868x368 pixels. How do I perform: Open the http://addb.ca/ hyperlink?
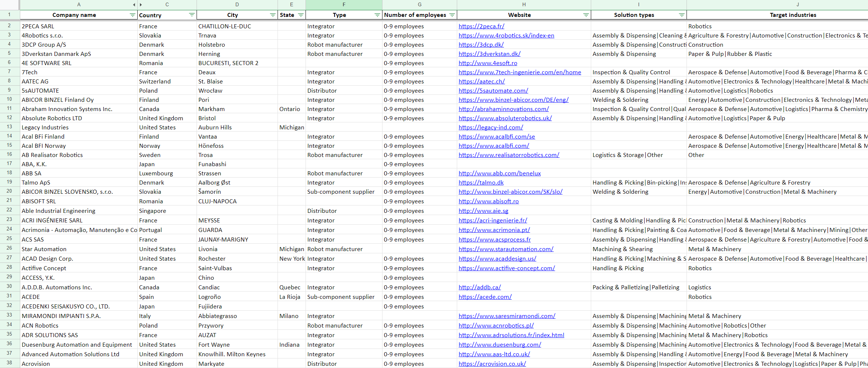(x=479, y=287)
